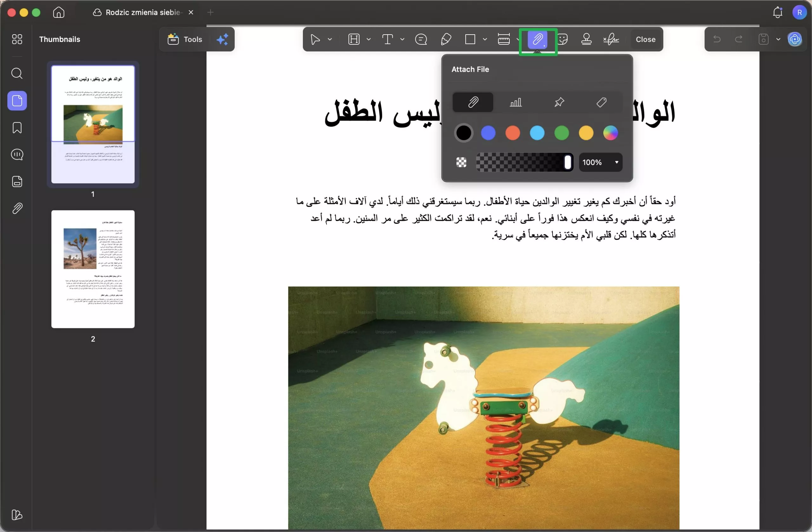Click the opacity slider handle
The width and height of the screenshot is (812, 532).
tap(567, 162)
